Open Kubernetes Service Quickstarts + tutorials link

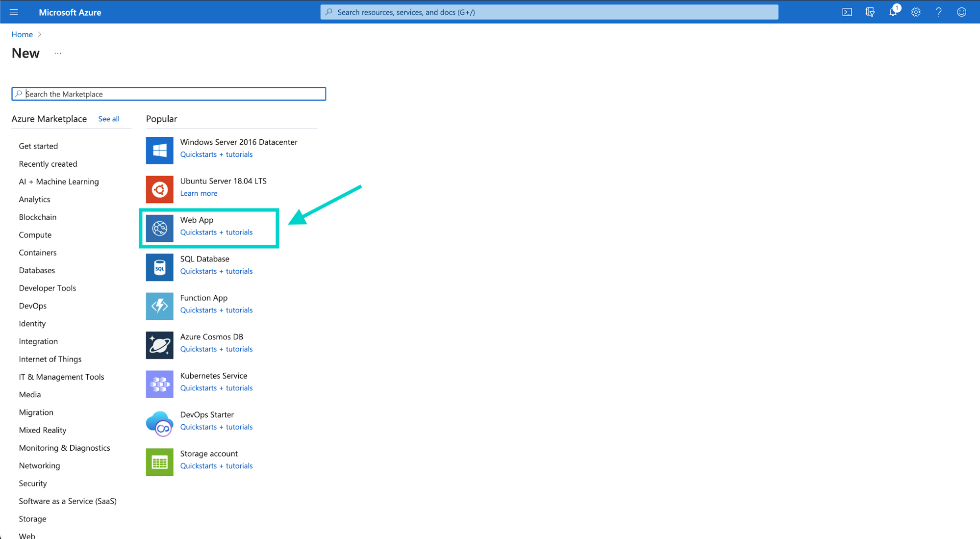(216, 388)
